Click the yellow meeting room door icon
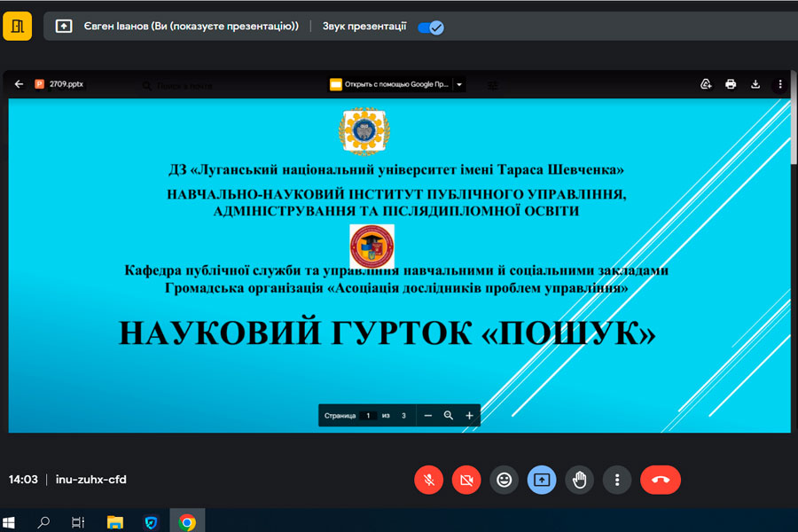 click(18, 26)
